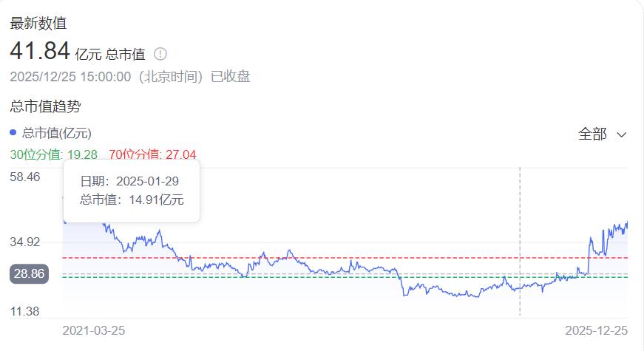
Task: Click the 2025/12/25 15:00:00 timestamp
Action: pyautogui.click(x=70, y=77)
